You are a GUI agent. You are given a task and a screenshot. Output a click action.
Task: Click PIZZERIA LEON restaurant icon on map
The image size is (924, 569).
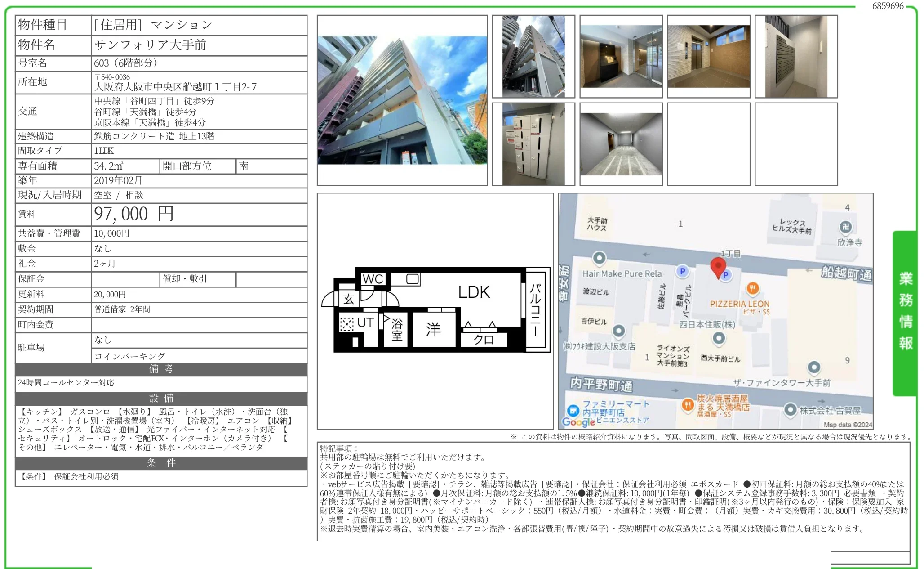tap(753, 288)
